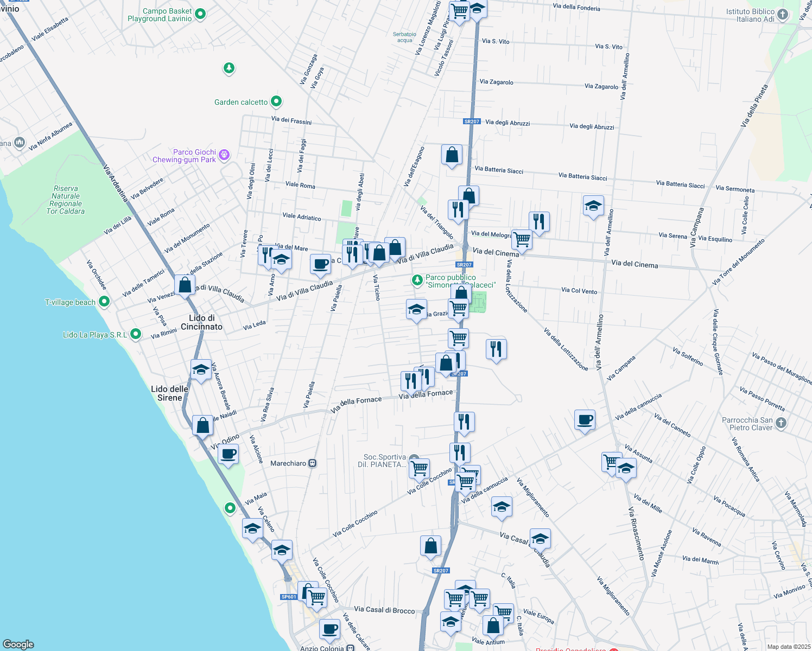812x651 pixels.
Task: Click the Lido delle Sirene label
Action: pyautogui.click(x=169, y=393)
